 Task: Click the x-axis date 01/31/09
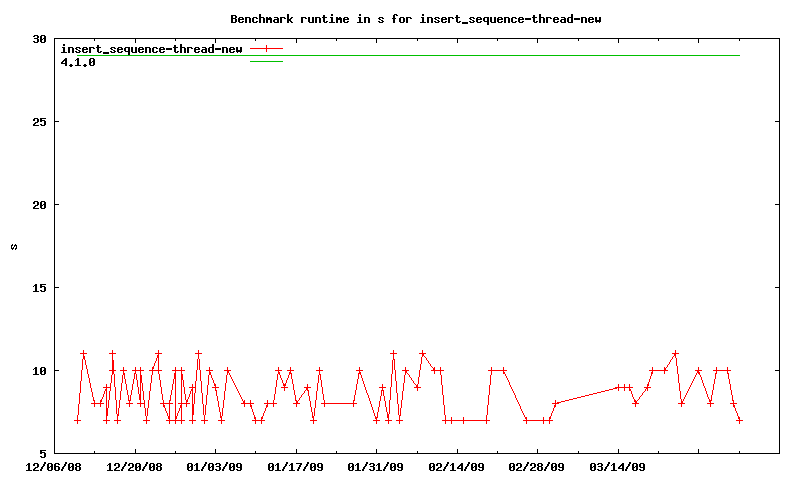376,466
